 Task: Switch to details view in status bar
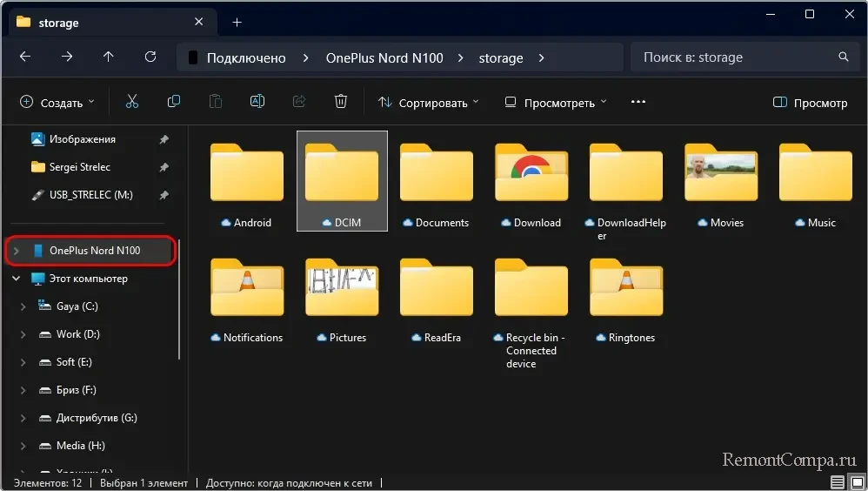click(837, 482)
